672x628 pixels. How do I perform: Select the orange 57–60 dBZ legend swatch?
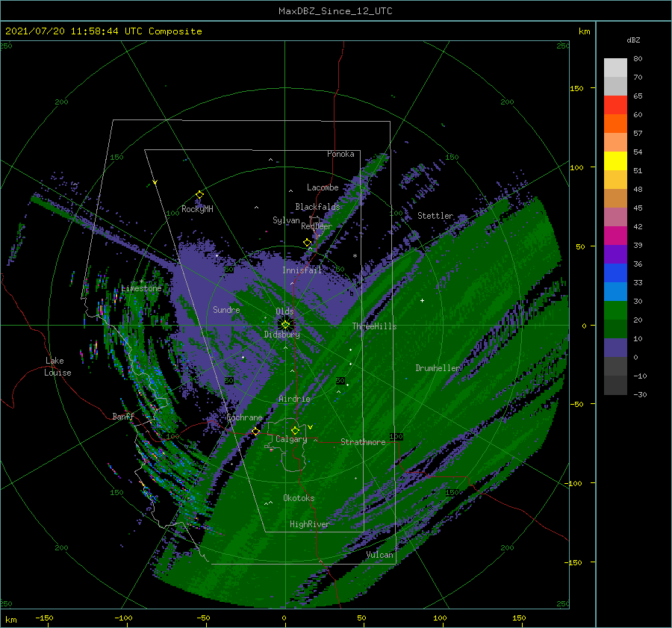click(615, 123)
